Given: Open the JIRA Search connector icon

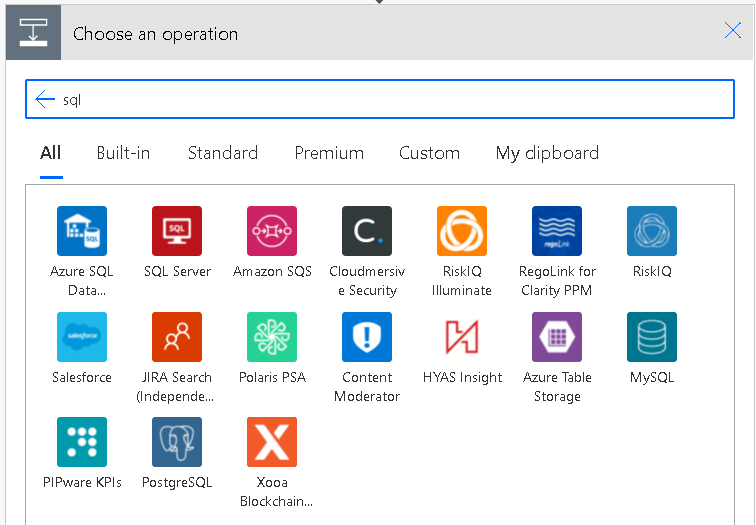Looking at the screenshot, I should click(176, 337).
